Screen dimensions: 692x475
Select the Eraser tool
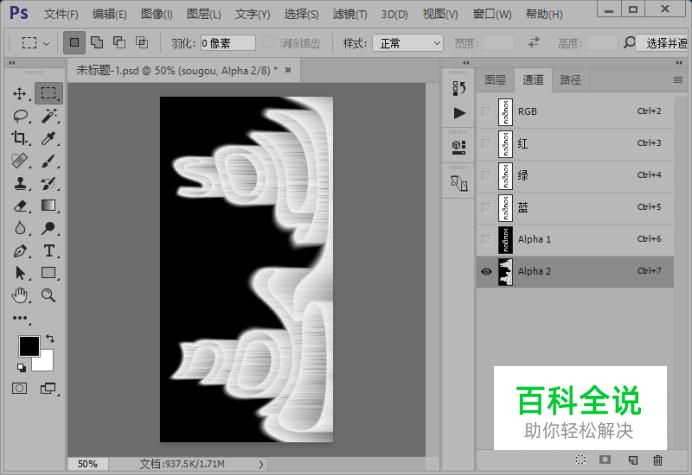click(20, 206)
